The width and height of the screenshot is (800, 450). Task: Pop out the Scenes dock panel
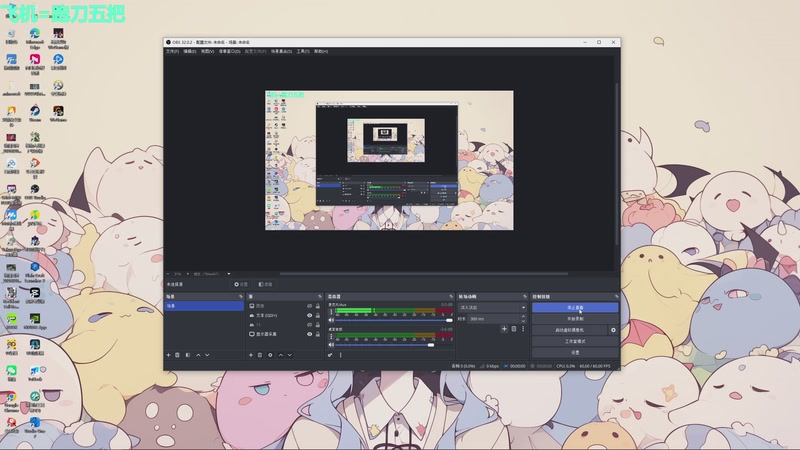coord(241,296)
